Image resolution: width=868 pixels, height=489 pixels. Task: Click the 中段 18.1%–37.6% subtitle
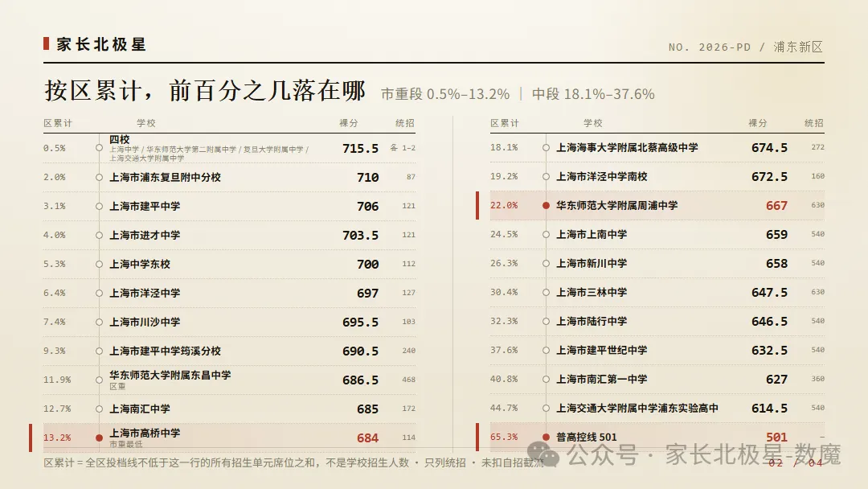coord(593,94)
